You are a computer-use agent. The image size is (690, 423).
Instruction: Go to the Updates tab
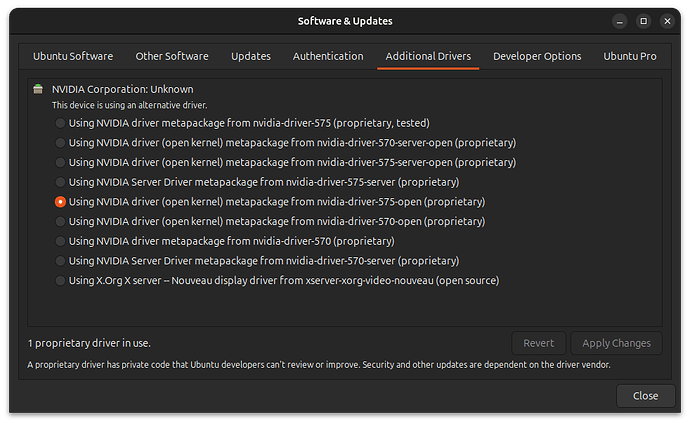click(x=251, y=56)
